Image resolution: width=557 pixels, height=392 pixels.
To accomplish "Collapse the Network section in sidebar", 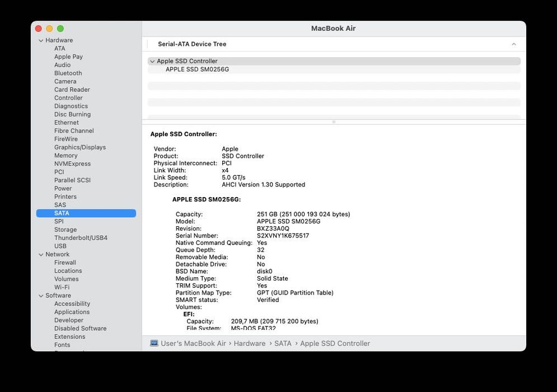I will 41,254.
